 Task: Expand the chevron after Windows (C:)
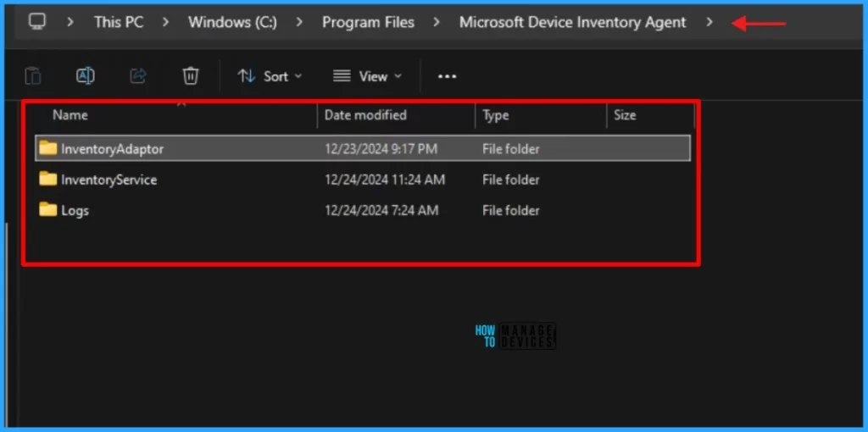[x=299, y=23]
